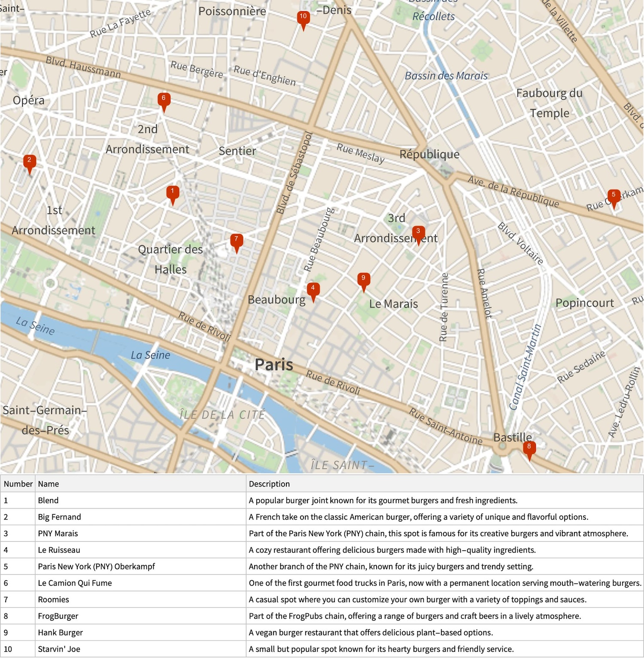Click PNY Marais in the table
644x662 pixels.
58,534
